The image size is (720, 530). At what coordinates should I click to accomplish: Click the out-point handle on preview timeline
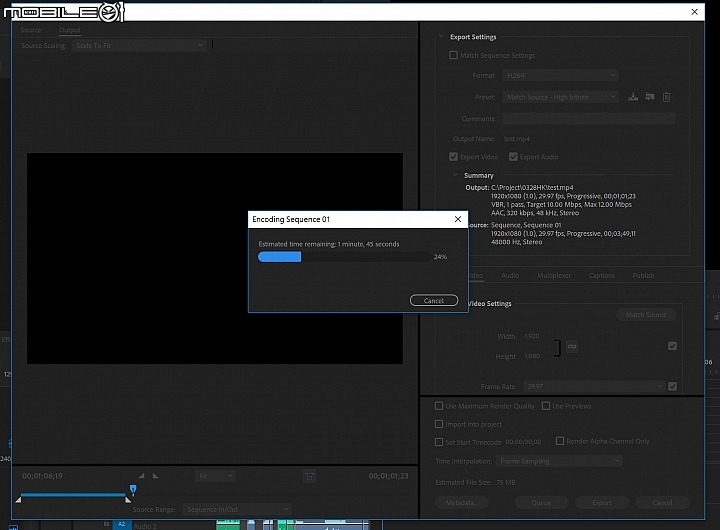pyautogui.click(x=128, y=499)
